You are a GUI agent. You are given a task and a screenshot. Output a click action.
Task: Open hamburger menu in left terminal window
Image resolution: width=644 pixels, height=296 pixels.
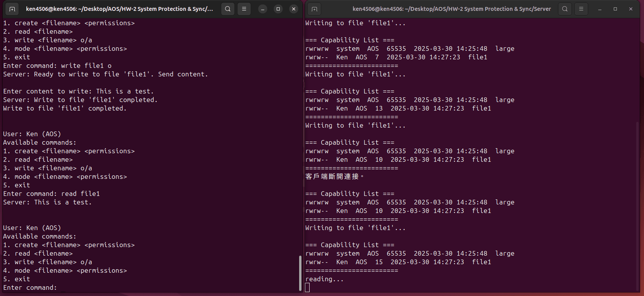click(x=244, y=9)
